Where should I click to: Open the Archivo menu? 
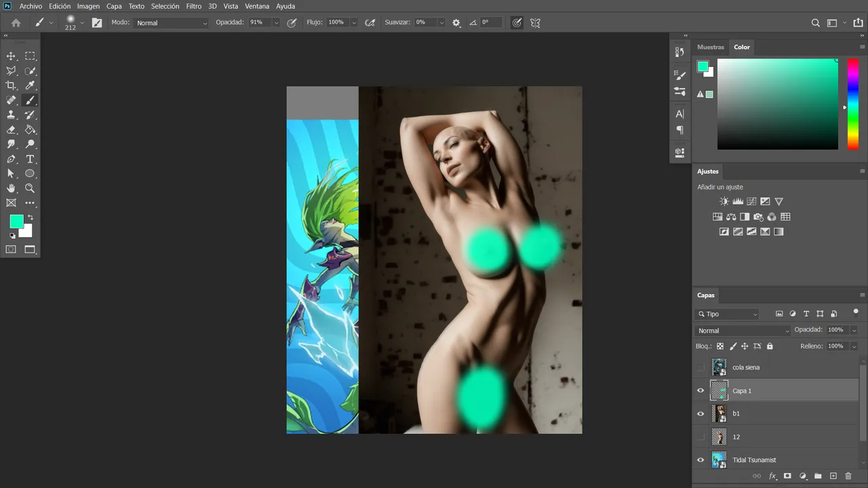tap(31, 6)
